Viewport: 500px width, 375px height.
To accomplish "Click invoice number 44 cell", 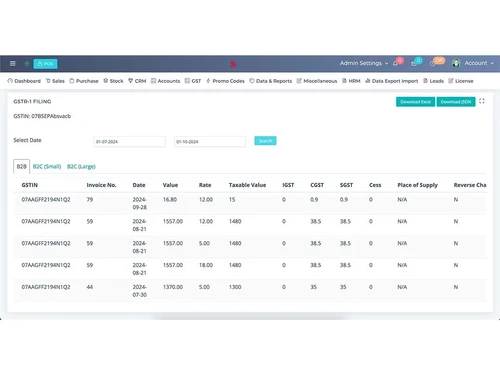I will coord(90,287).
